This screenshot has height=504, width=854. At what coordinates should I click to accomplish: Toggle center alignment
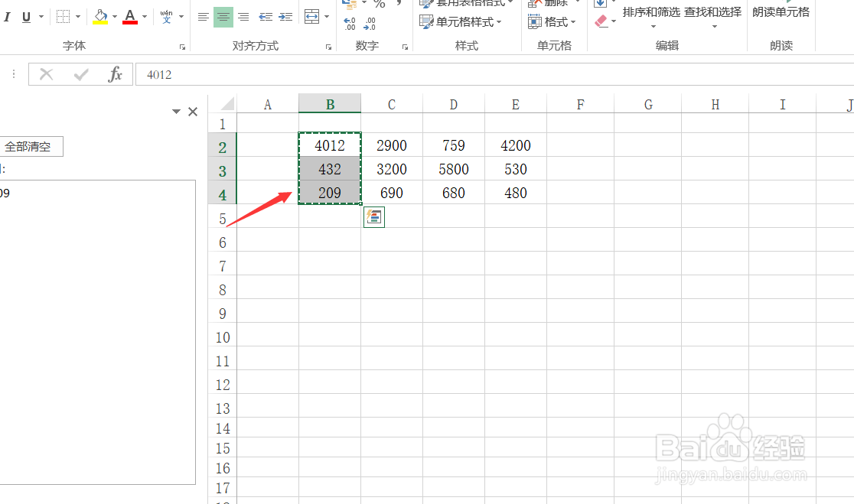tap(223, 17)
